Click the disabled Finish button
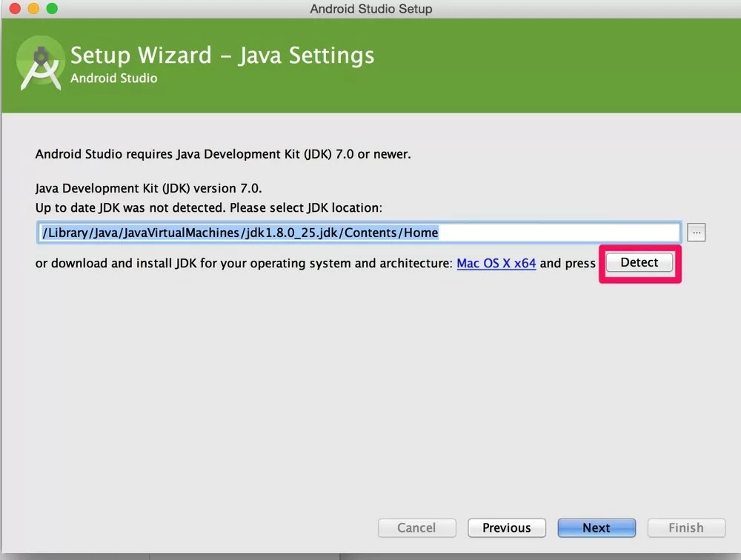 pyautogui.click(x=686, y=528)
